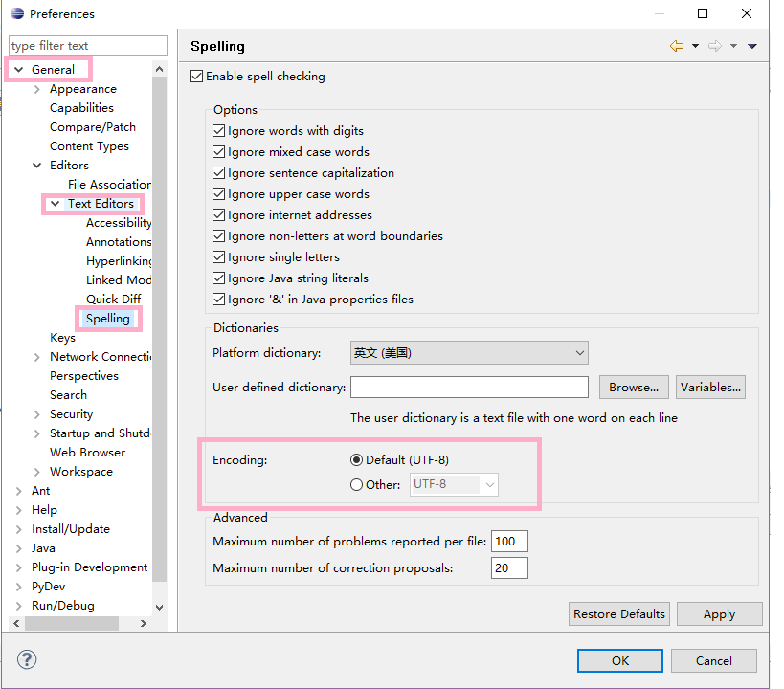Select Content Types in the tree

coord(89,146)
